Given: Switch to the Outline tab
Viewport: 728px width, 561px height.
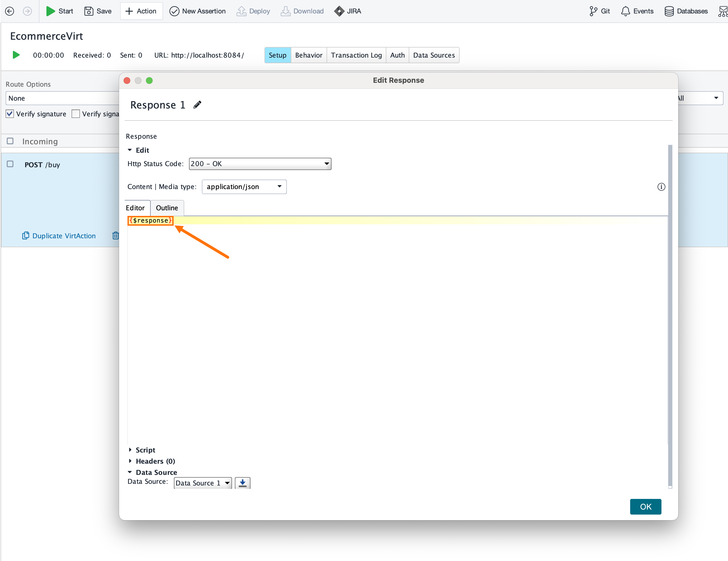Looking at the screenshot, I should point(167,208).
